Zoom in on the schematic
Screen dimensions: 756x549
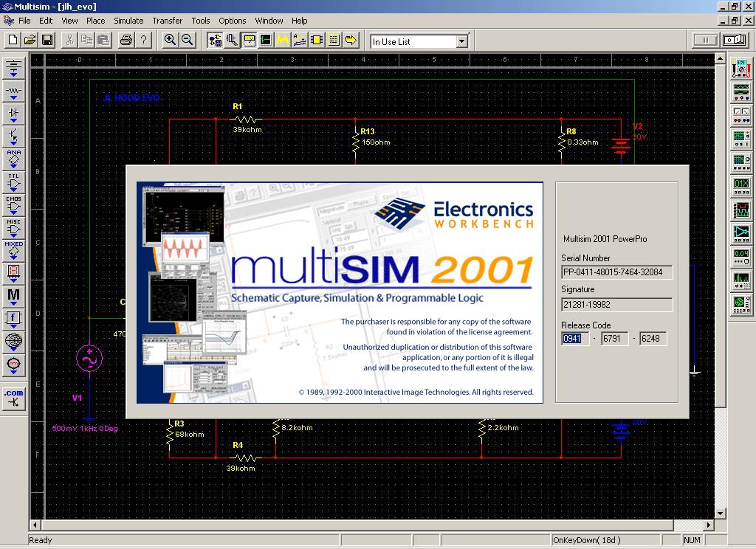point(170,40)
